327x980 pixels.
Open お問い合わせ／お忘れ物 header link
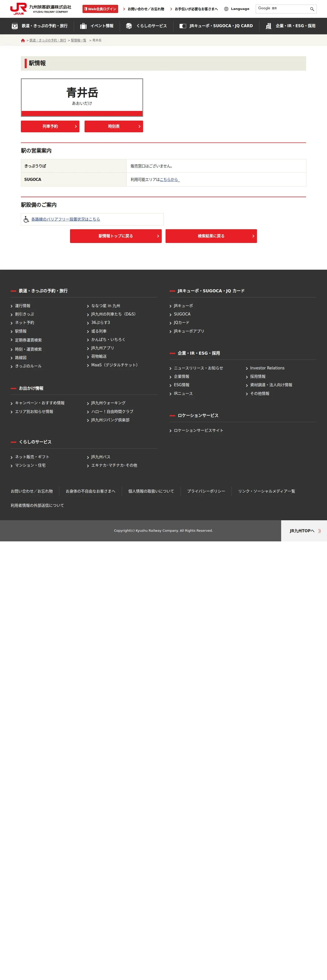click(x=146, y=9)
